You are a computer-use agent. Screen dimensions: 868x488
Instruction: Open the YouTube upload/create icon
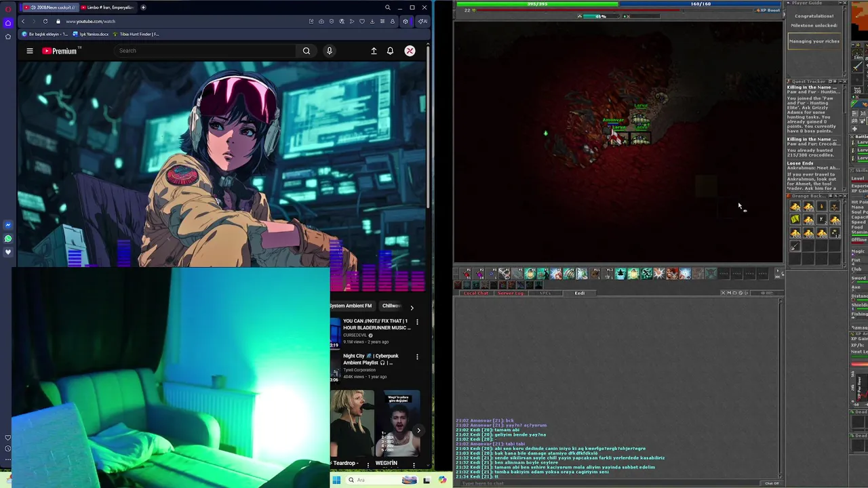point(374,51)
